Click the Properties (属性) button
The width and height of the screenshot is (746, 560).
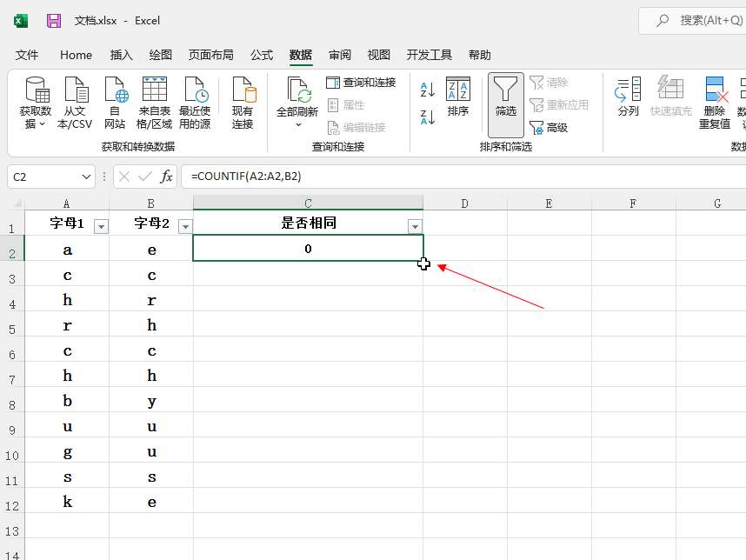346,104
